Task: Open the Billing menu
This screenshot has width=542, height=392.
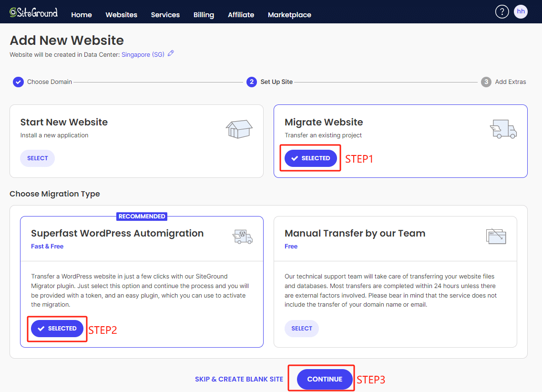Action: point(204,15)
